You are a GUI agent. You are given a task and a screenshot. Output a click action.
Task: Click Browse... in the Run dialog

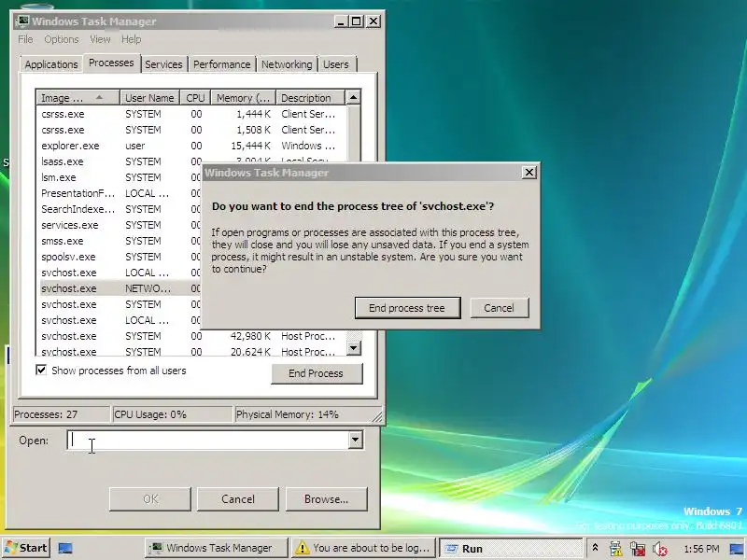point(326,499)
